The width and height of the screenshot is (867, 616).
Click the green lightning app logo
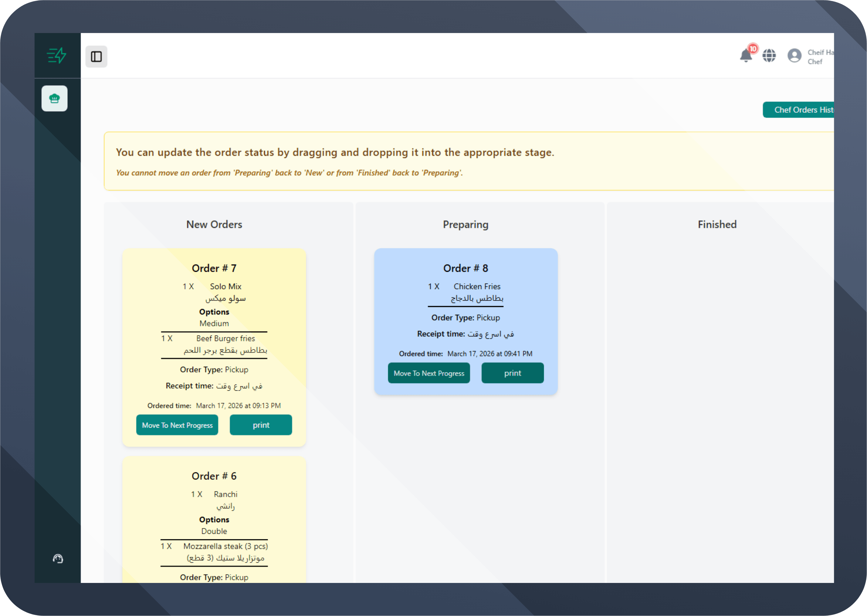click(56, 56)
